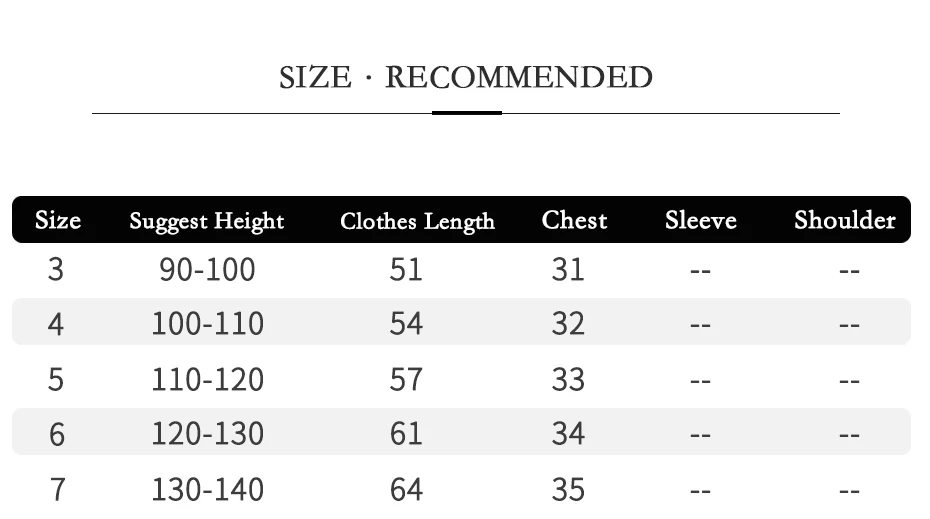Select size 4 row label
The height and width of the screenshot is (519, 930).
click(56, 324)
